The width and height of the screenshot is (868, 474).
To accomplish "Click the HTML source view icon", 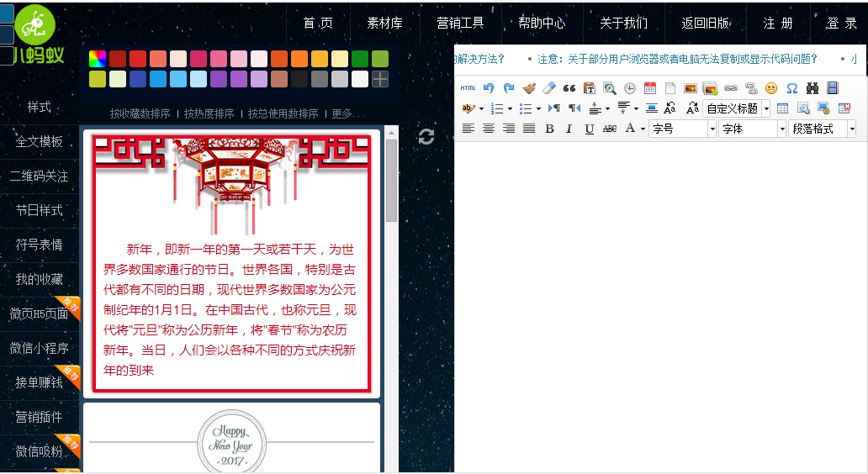I will pyautogui.click(x=468, y=87).
